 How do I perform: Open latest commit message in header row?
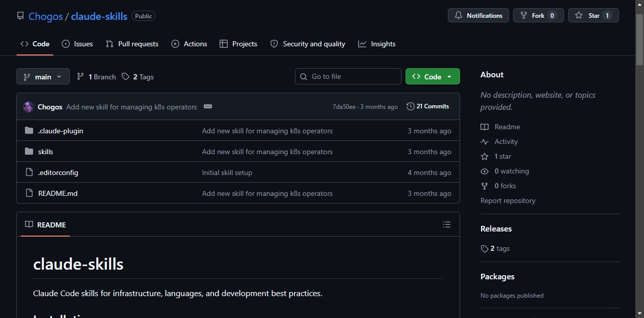tap(131, 107)
